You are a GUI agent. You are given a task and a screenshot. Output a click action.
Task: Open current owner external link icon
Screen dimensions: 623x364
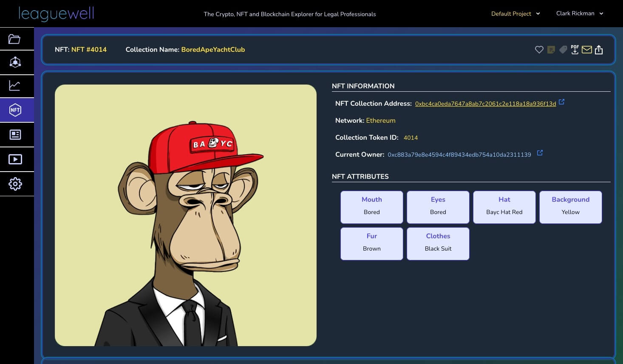coord(540,153)
